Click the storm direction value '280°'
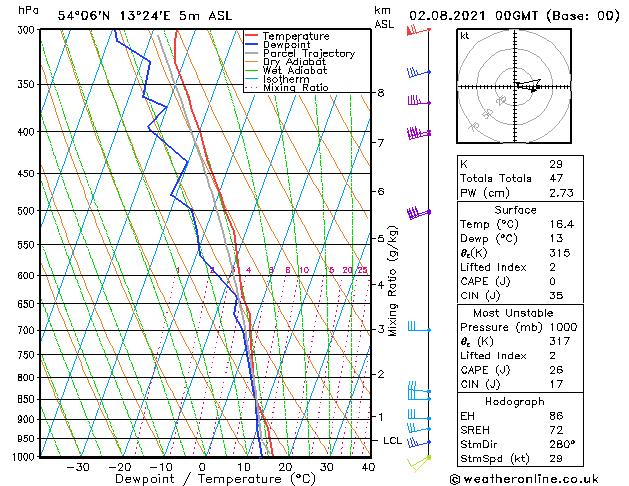 pos(562,444)
